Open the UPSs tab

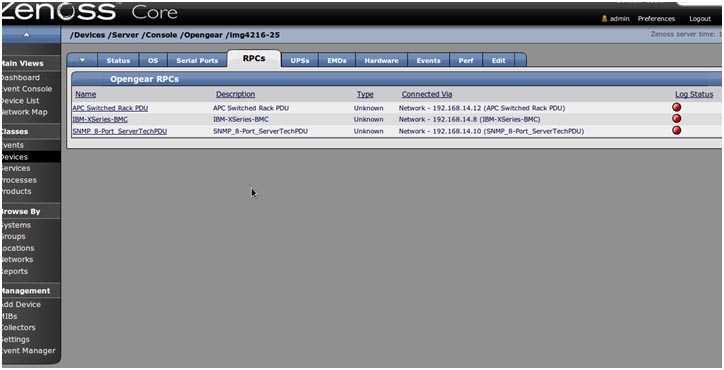pyautogui.click(x=300, y=61)
